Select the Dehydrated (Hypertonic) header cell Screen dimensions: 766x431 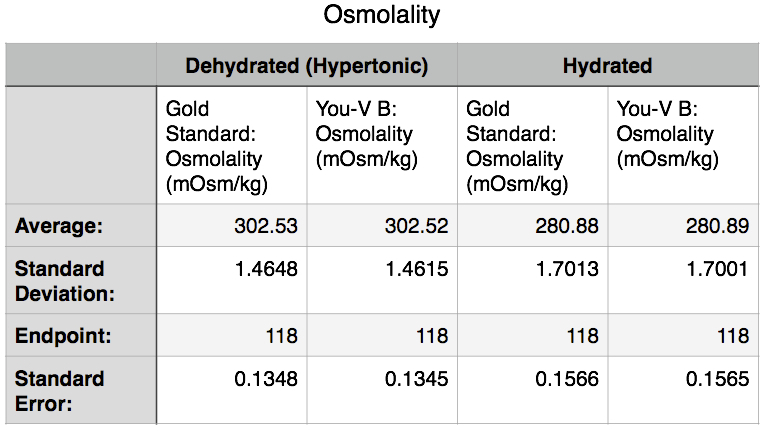[306, 67]
